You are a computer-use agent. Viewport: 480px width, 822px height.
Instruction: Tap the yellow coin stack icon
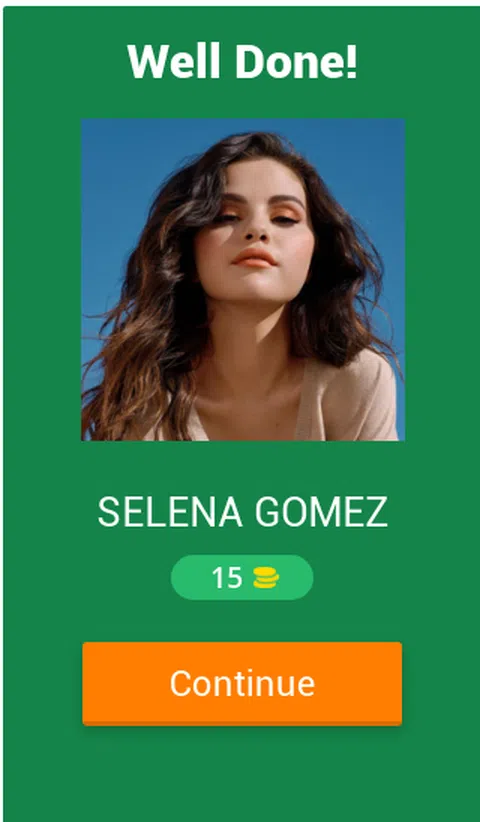pyautogui.click(x=266, y=578)
